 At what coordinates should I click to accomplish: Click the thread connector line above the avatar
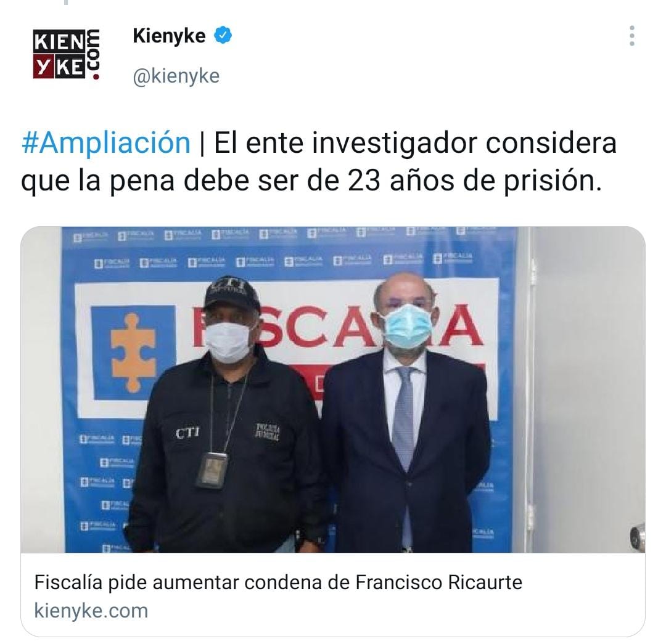point(66,2)
